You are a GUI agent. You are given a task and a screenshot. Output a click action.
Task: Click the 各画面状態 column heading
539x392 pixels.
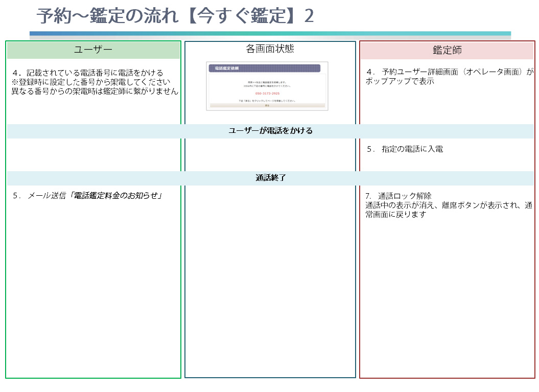coord(270,49)
